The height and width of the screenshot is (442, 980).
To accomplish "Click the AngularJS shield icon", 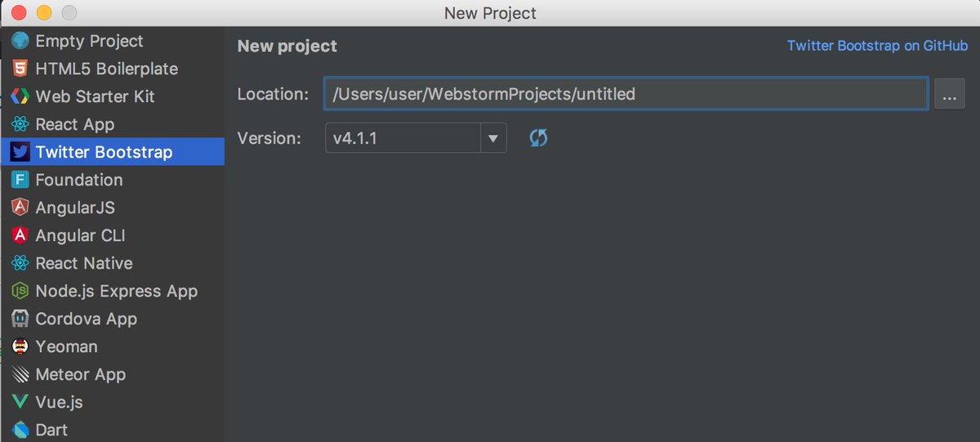I will 20,208.
